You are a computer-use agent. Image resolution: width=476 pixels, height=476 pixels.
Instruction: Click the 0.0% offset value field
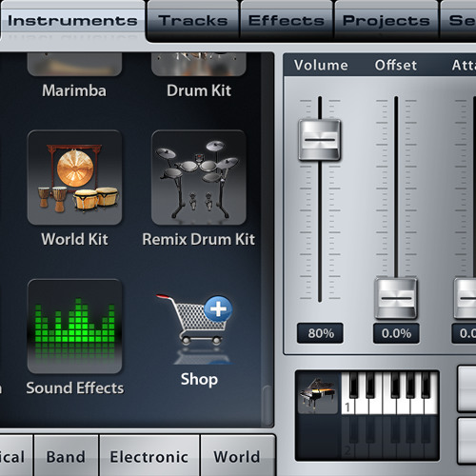(x=396, y=333)
